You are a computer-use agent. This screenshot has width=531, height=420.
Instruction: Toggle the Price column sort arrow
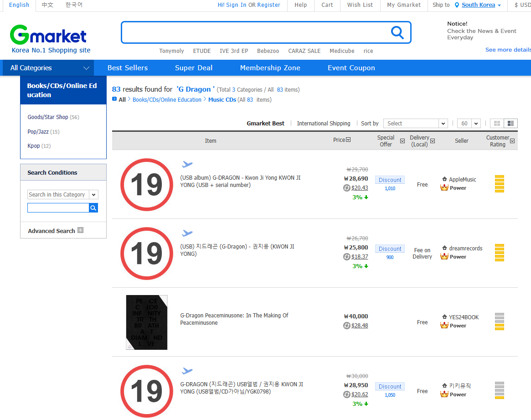tap(348, 140)
